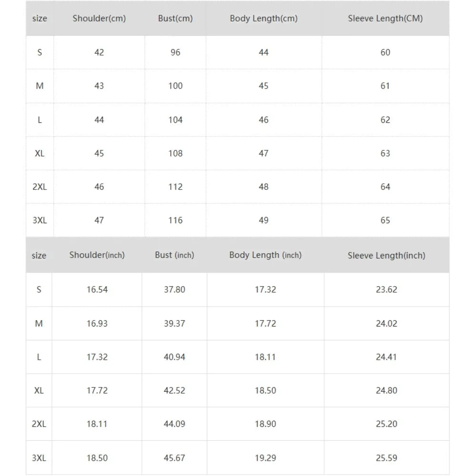Click the sleeve length 63 cell
The image size is (476, 476).
385,153
